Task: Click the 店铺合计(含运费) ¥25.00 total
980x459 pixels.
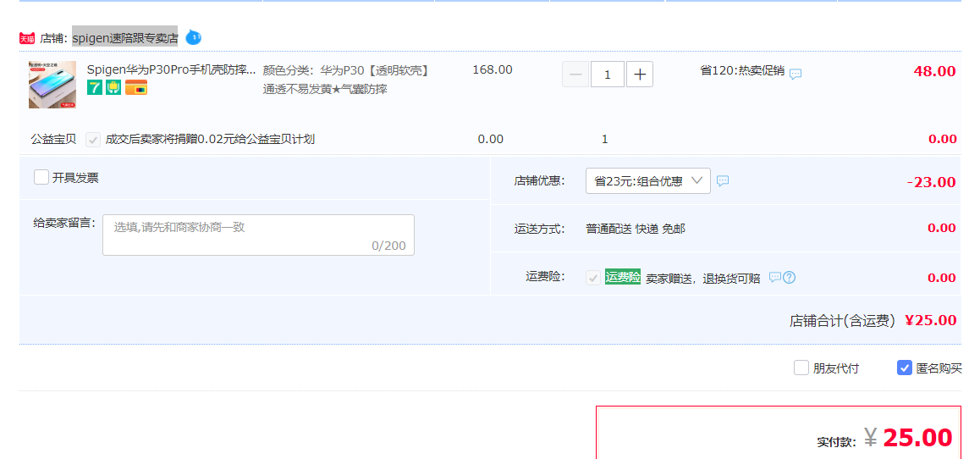Action: [x=873, y=321]
